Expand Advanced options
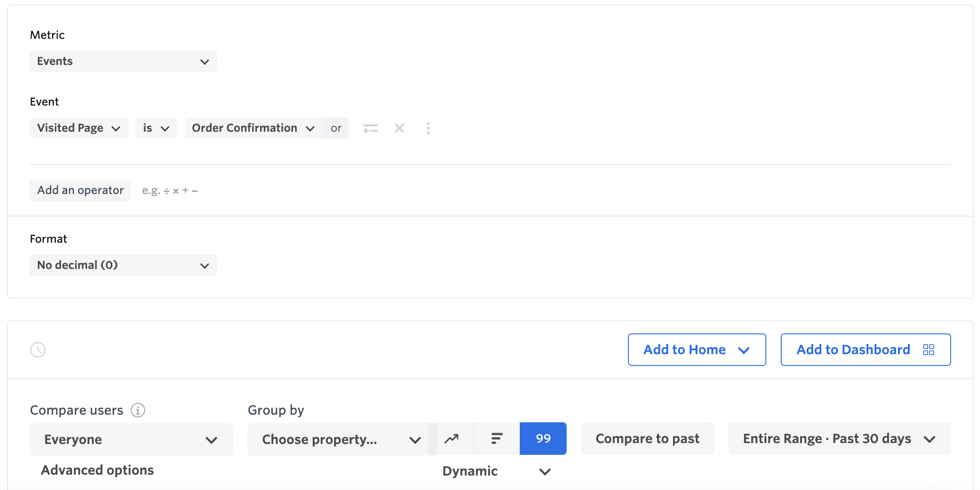980x490 pixels. click(x=97, y=470)
